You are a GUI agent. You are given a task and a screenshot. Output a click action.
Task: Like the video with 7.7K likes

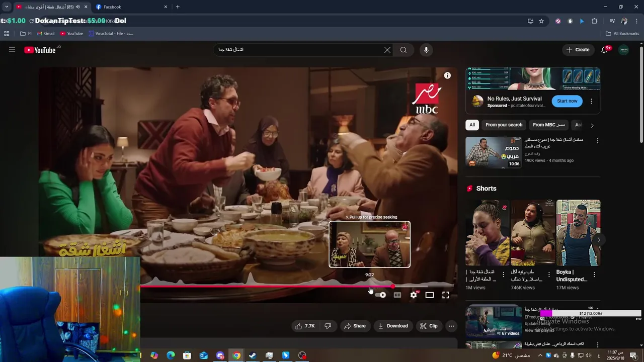pyautogui.click(x=305, y=326)
